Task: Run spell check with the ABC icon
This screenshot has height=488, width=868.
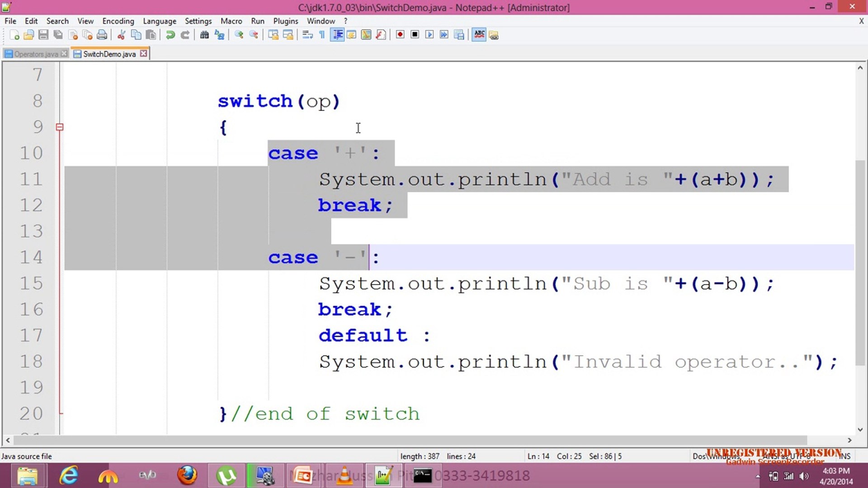Action: (479, 34)
